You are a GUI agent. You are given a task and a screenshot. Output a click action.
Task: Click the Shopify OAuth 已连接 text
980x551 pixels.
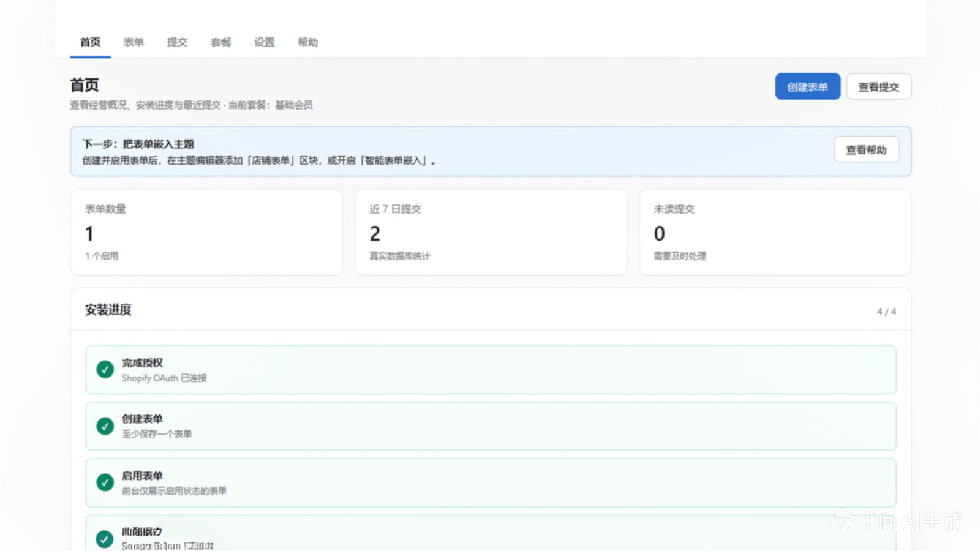164,378
